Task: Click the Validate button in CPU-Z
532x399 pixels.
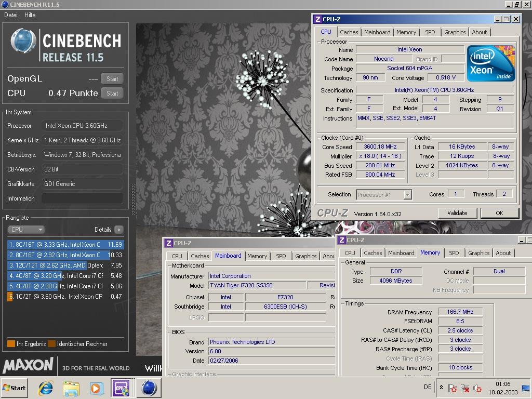Action: [457, 213]
